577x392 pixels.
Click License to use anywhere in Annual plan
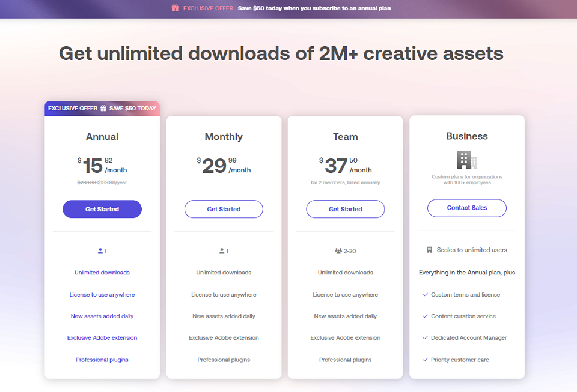click(102, 295)
